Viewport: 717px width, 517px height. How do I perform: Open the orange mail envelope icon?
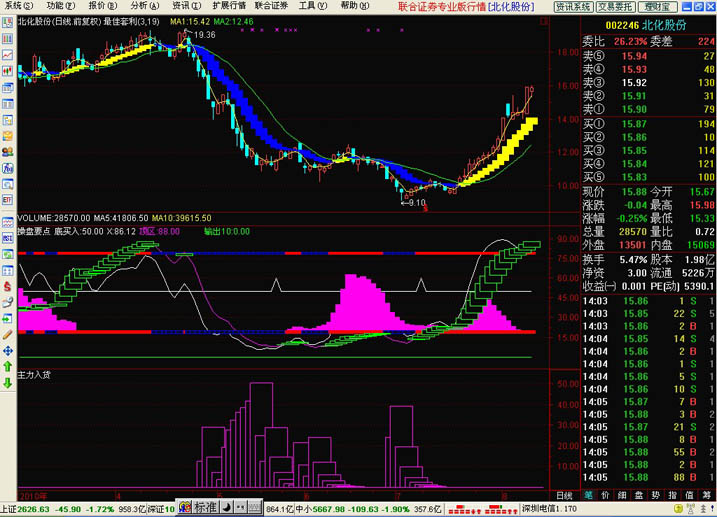pos(8,136)
